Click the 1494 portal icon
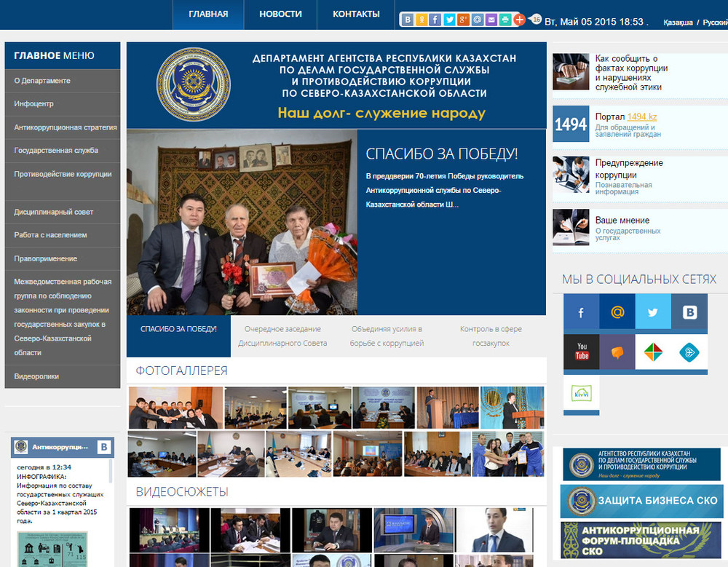The image size is (728, 567). [x=571, y=124]
